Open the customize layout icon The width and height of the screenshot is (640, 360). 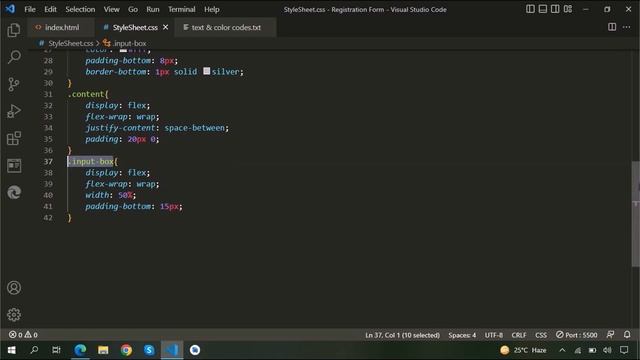[568, 9]
